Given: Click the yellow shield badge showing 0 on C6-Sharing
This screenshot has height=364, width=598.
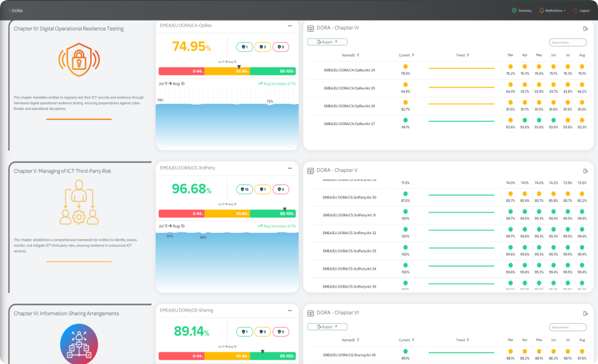Looking at the screenshot, I should click(x=263, y=332).
